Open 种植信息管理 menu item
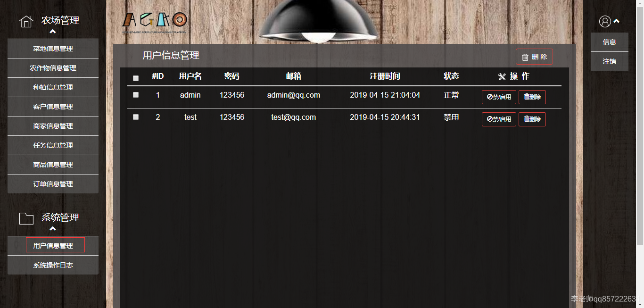The width and height of the screenshot is (644, 308). pos(53,87)
